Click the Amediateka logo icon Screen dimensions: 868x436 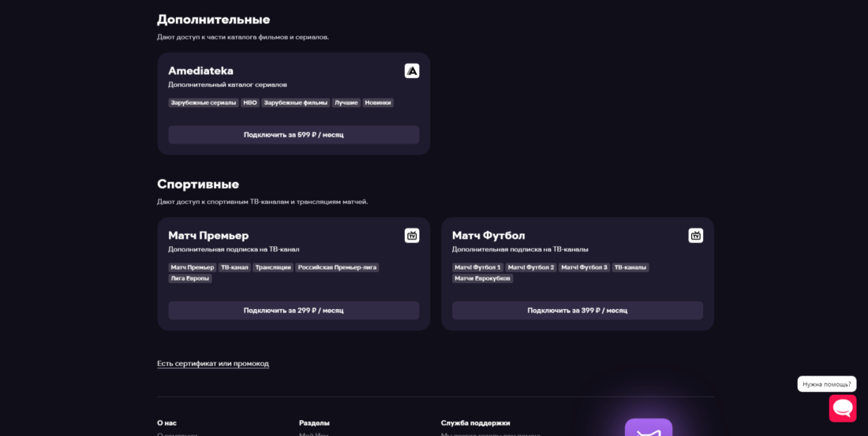[x=412, y=71]
